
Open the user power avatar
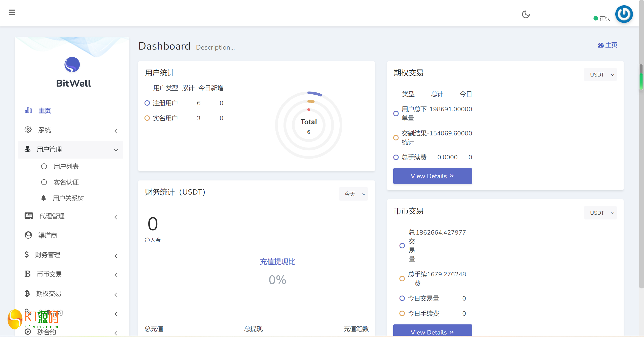(624, 14)
